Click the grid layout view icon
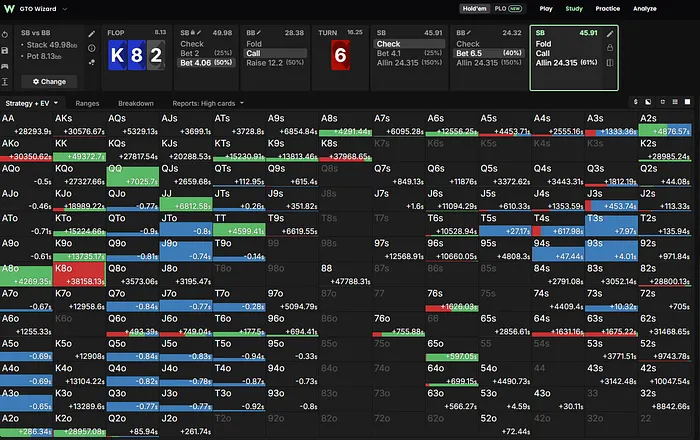 [675, 102]
